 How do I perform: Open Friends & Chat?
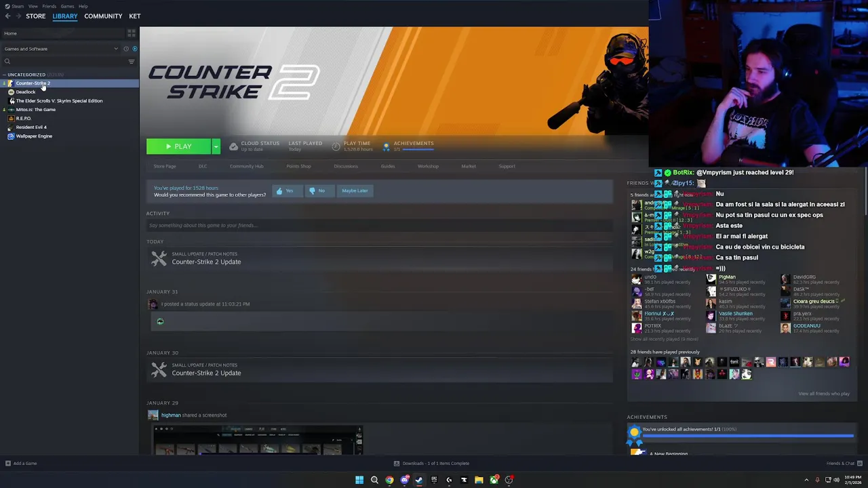click(844, 464)
